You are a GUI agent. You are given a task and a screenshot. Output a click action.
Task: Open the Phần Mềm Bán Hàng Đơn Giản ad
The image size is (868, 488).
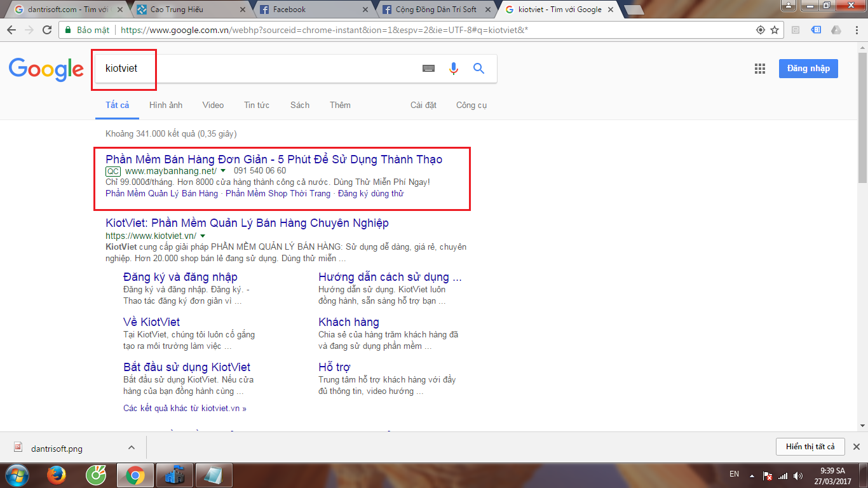pos(274,159)
